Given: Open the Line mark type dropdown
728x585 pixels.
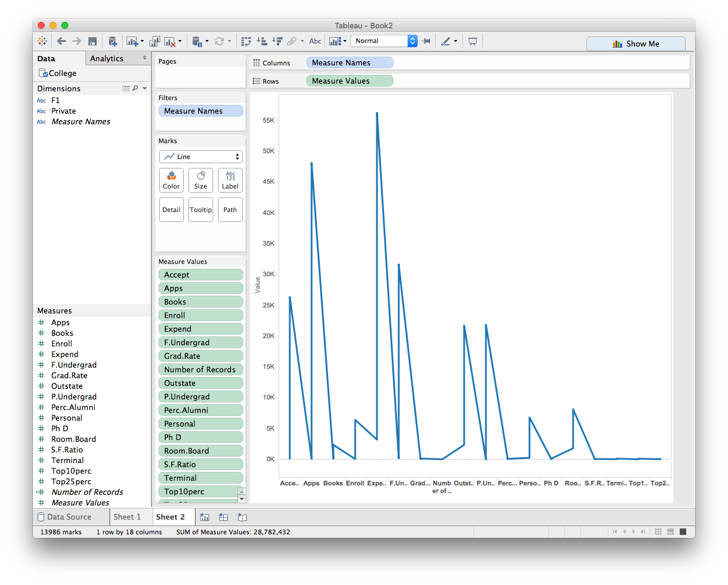Looking at the screenshot, I should [x=201, y=157].
